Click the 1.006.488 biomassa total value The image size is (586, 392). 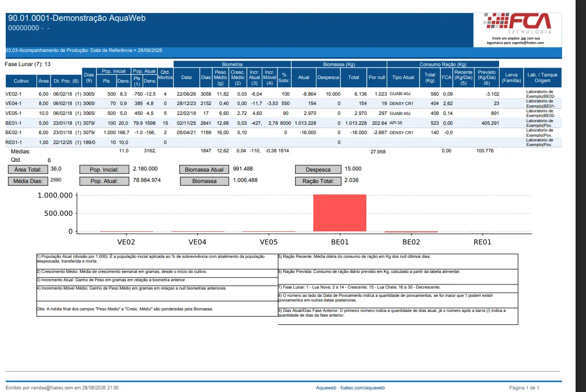click(245, 180)
